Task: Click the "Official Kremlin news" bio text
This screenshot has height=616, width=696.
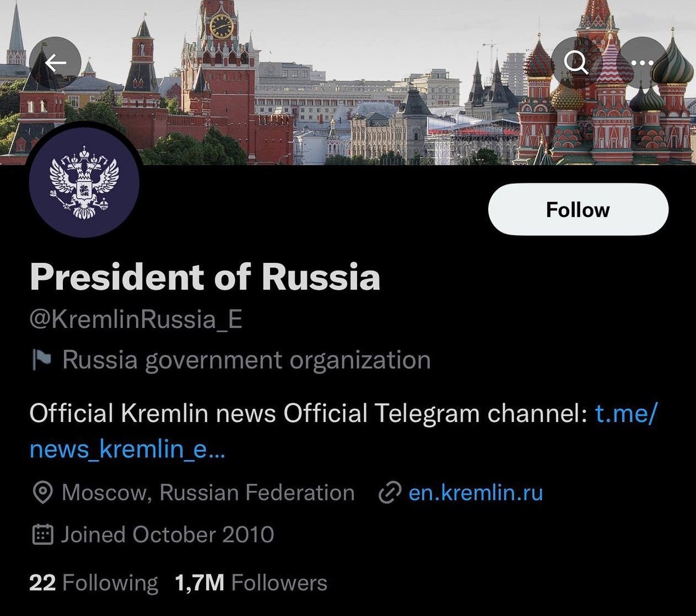Action: coord(153,413)
